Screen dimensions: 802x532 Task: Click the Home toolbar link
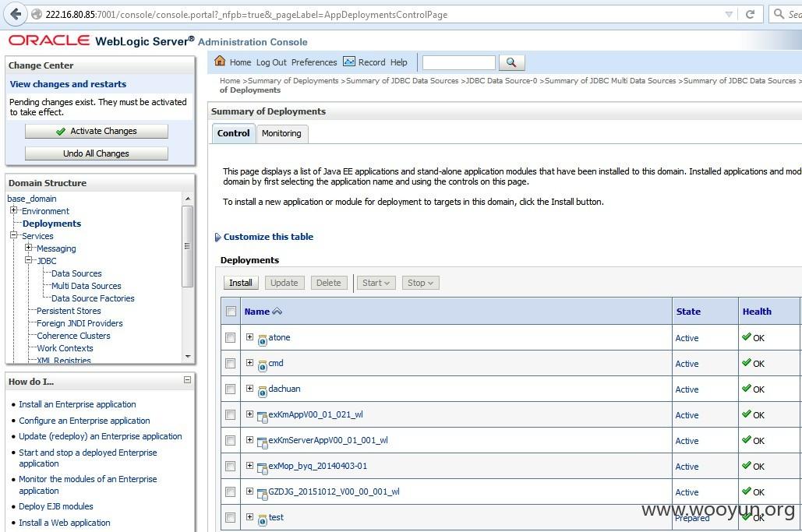pyautogui.click(x=240, y=62)
